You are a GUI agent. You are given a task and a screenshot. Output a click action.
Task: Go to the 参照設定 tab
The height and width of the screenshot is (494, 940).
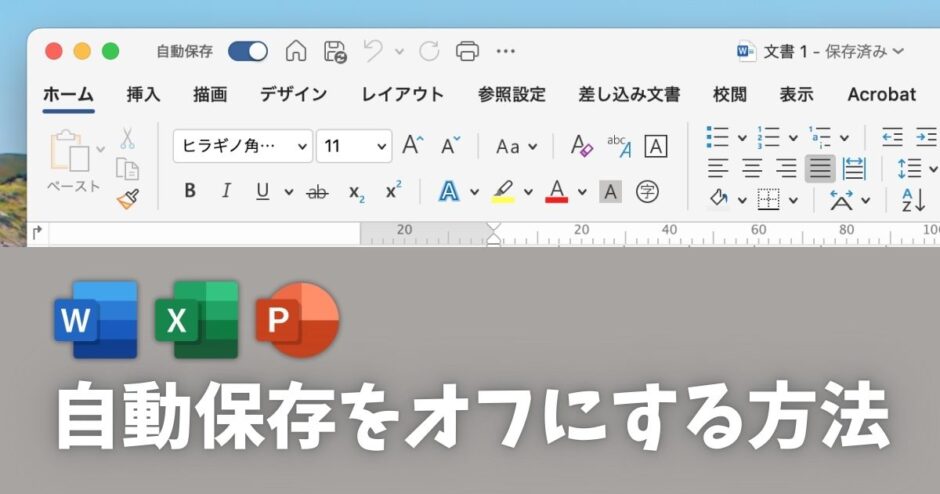click(x=511, y=95)
